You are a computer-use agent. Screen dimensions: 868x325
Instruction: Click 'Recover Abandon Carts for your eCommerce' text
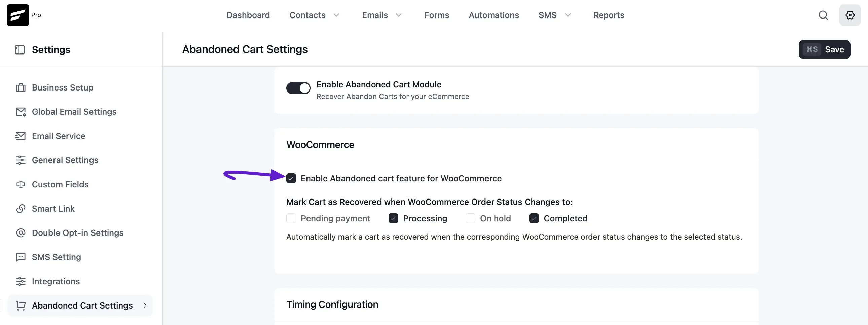coord(393,97)
